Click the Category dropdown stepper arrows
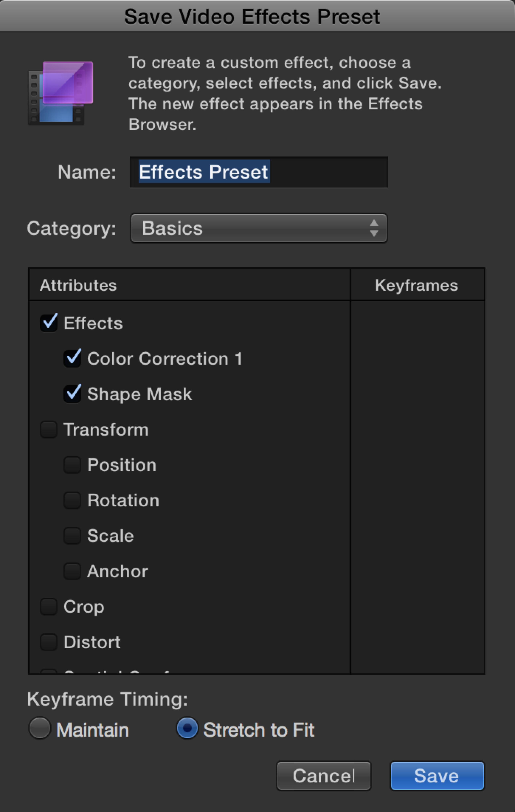The width and height of the screenshot is (515, 812). pos(373,228)
